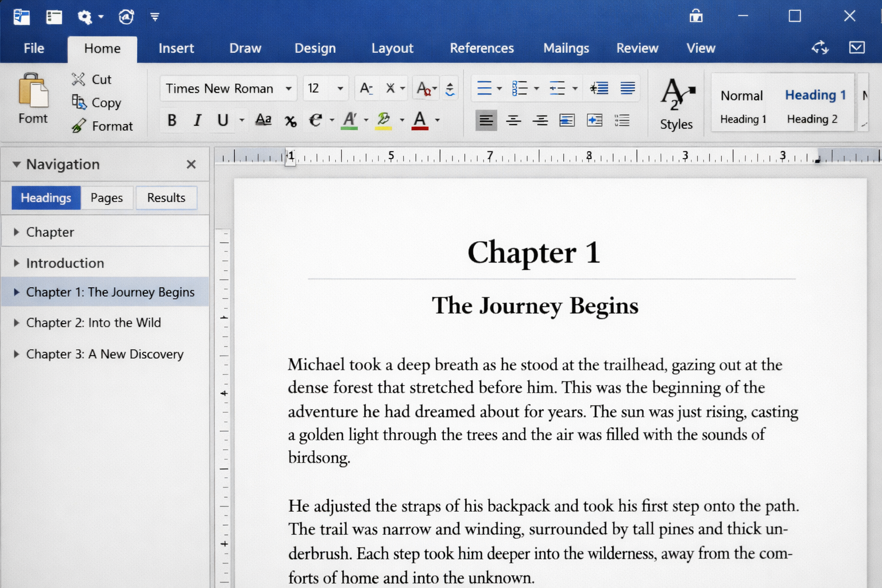Click the Format painter brush icon
This screenshot has height=588, width=882.
79,126
